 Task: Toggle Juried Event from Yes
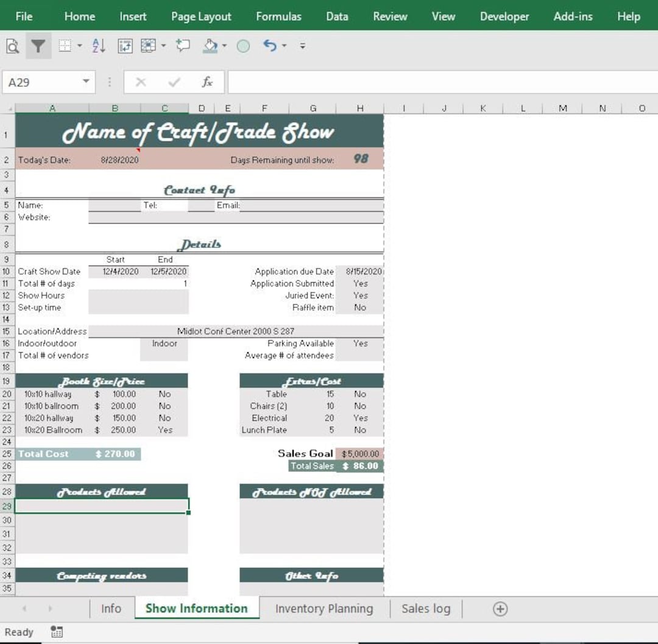pos(359,295)
